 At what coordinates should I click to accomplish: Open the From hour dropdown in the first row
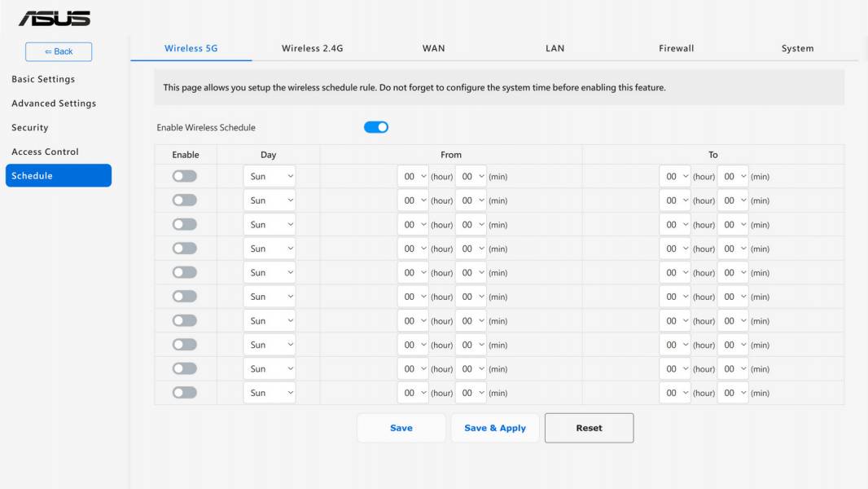[x=413, y=176]
